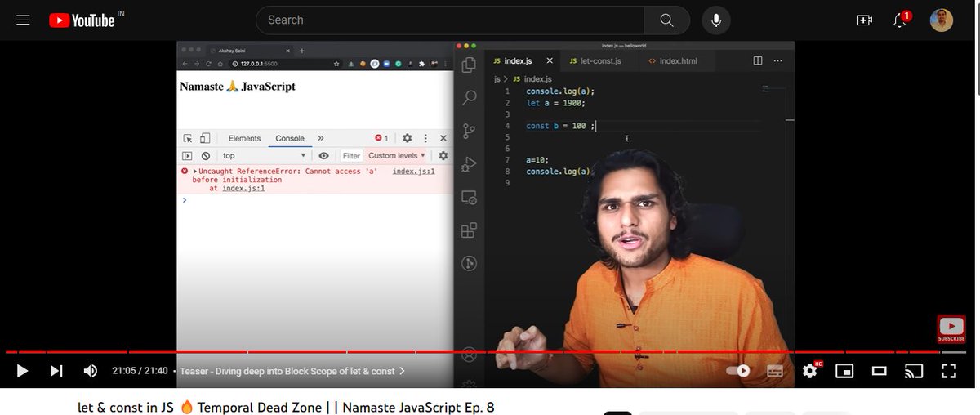980x415 pixels.
Task: Toggle subtitles/closed captions
Action: coord(775,371)
